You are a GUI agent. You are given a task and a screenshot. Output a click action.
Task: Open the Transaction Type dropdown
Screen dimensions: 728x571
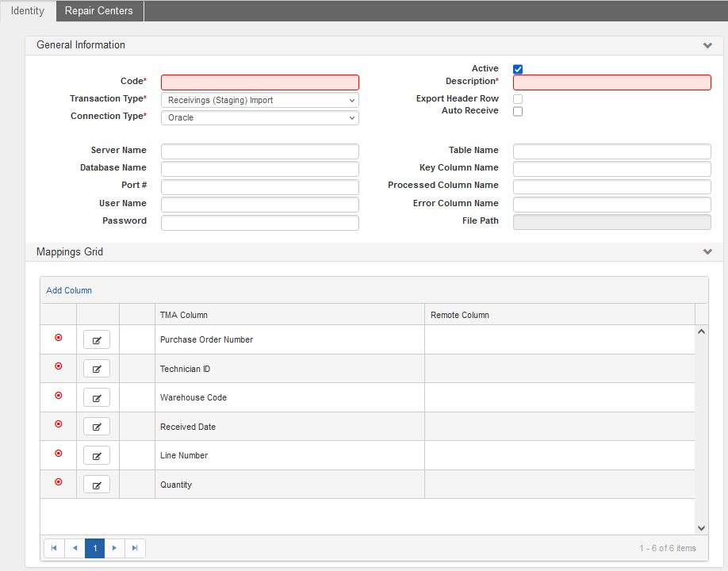pyautogui.click(x=259, y=101)
